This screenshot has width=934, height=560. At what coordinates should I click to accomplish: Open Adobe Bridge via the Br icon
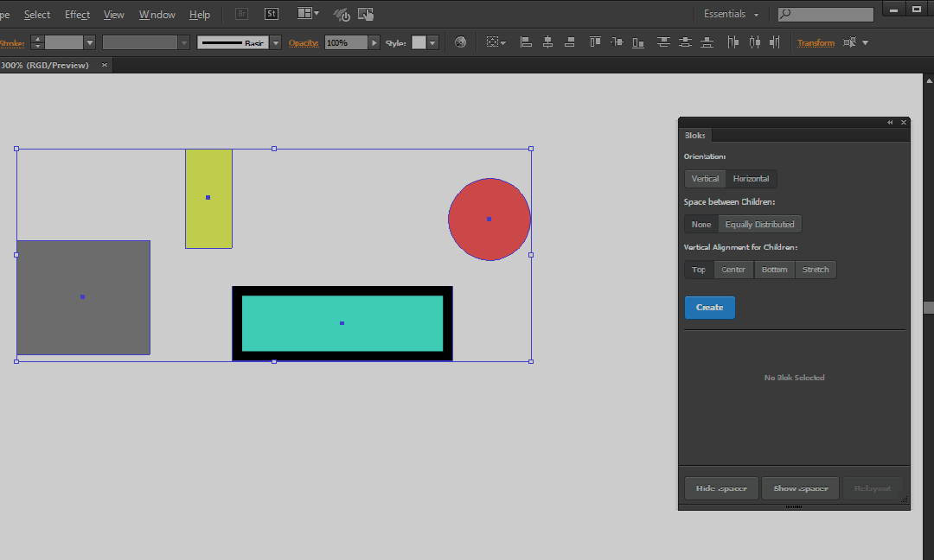pos(242,14)
